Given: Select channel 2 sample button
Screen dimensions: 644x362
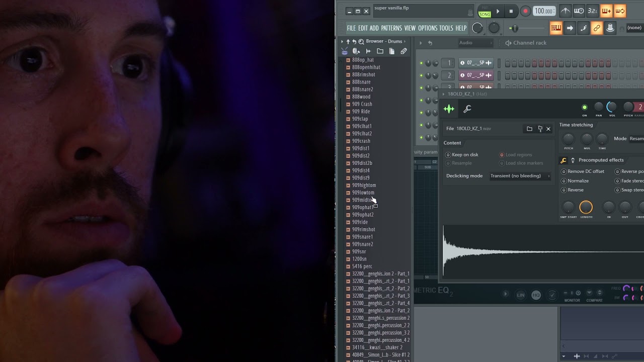Looking at the screenshot, I should pos(475,75).
